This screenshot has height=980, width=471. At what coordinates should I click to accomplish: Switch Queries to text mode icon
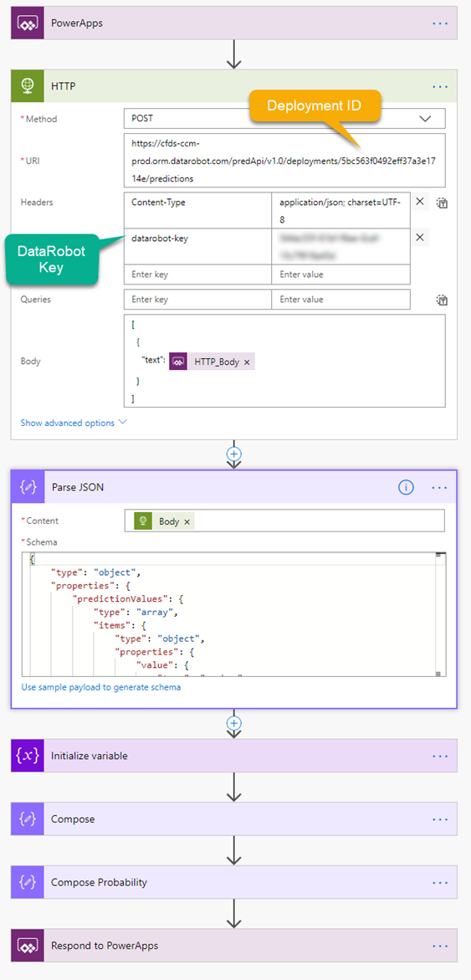442,300
